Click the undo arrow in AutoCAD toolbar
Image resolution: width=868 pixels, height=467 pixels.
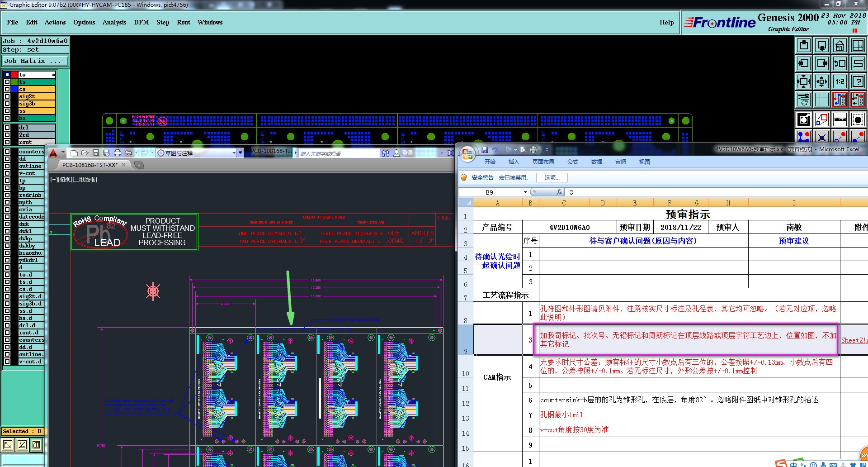coord(129,153)
